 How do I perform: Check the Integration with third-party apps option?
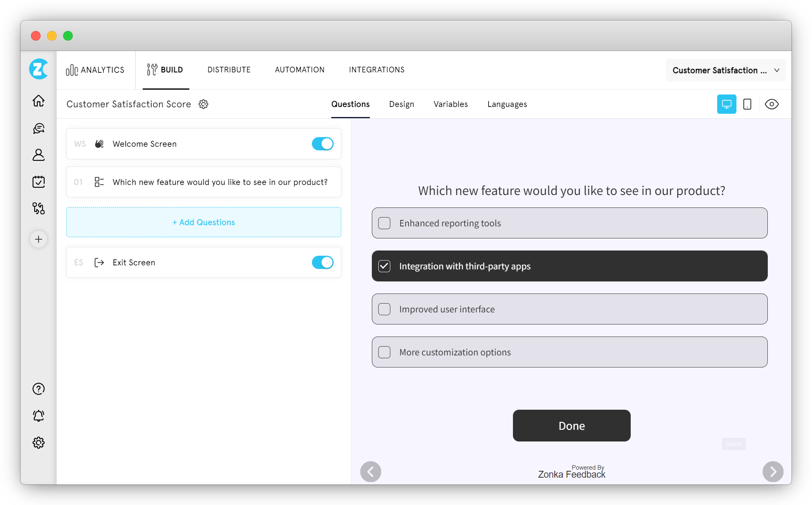tap(384, 266)
